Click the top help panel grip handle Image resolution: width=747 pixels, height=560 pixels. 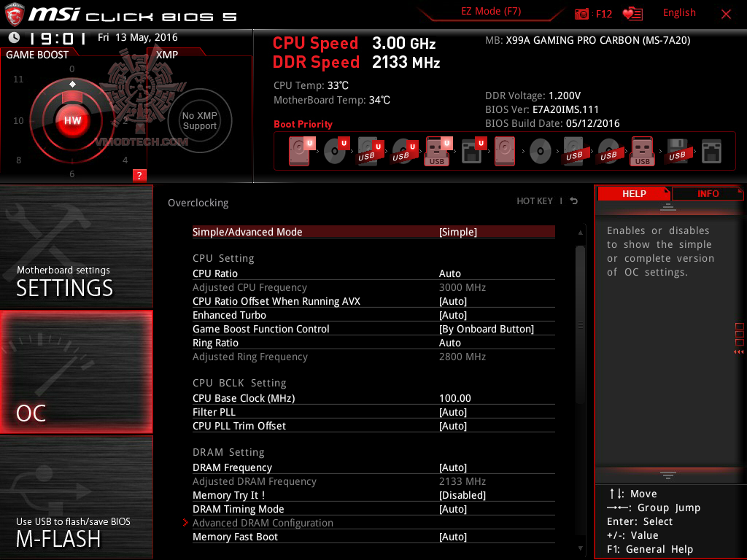(668, 206)
